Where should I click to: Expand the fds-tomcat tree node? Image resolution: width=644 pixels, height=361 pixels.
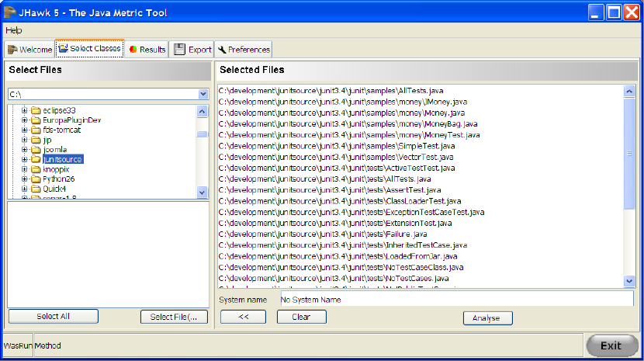[x=24, y=130]
